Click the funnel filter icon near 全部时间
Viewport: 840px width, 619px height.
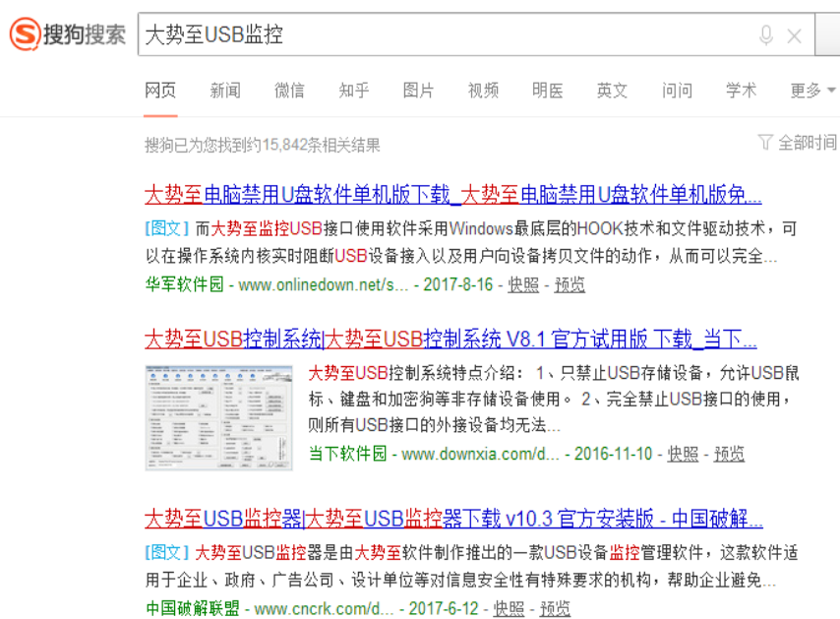[766, 142]
